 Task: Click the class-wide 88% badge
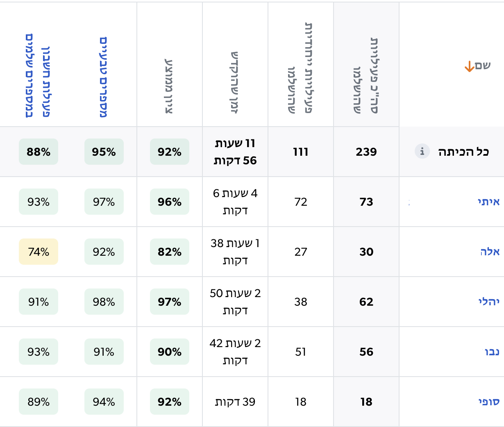39,152
